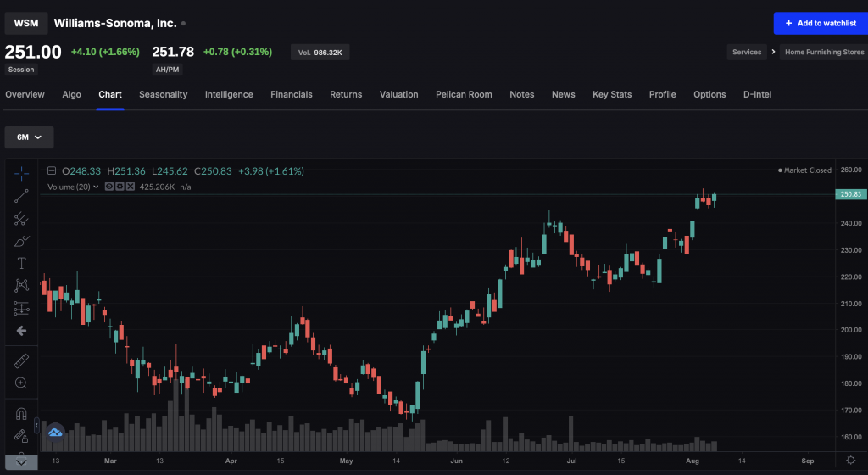This screenshot has width=868, height=475.
Task: Click the Jun date label on time axis
Action: tap(457, 461)
